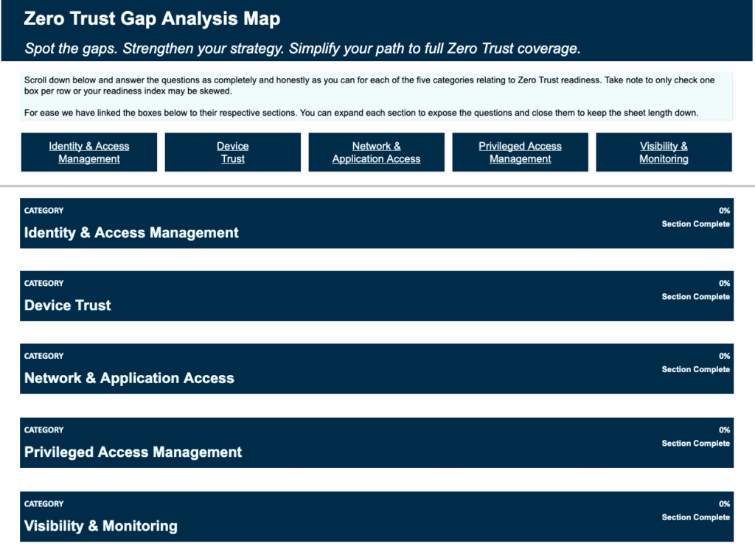Expand the Privileged Access Management category
The height and width of the screenshot is (560, 755).
(x=133, y=452)
